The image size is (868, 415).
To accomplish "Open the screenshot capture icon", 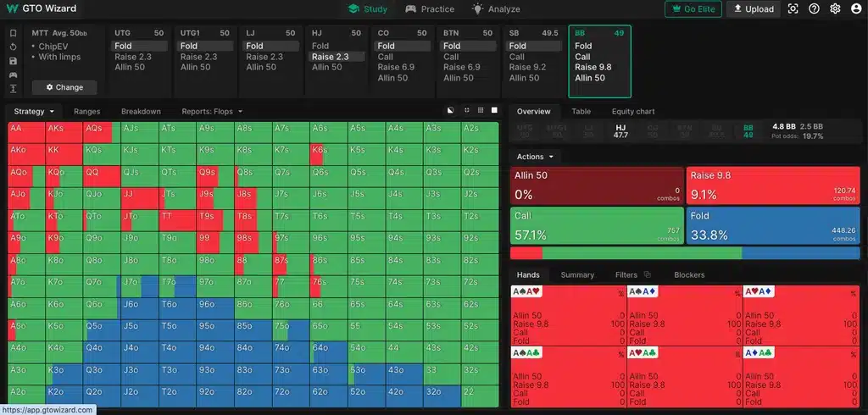I will [793, 8].
